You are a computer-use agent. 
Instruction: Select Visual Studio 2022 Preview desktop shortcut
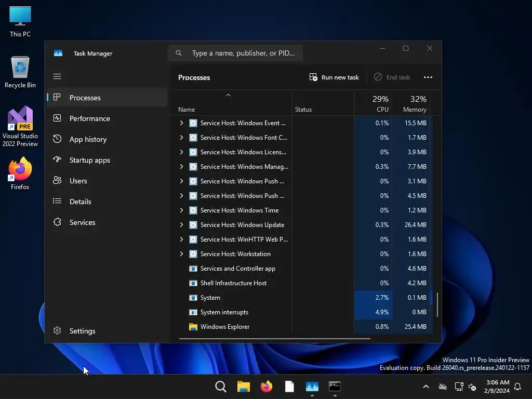pyautogui.click(x=20, y=126)
